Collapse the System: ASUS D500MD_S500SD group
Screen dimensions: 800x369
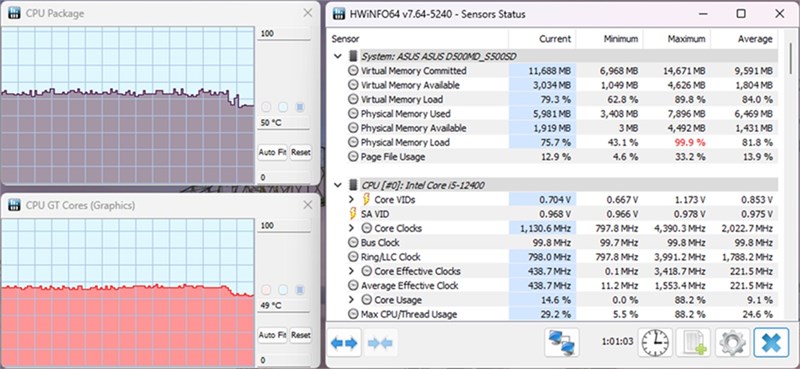point(338,56)
